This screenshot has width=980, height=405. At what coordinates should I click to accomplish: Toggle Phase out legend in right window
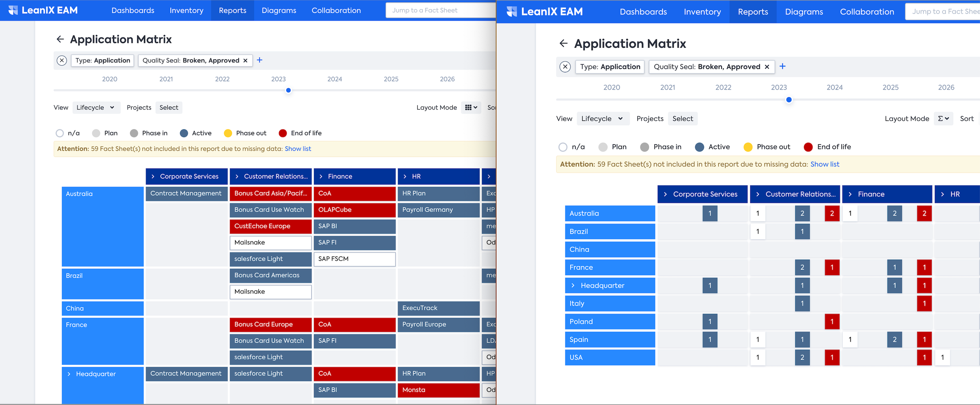[767, 147]
